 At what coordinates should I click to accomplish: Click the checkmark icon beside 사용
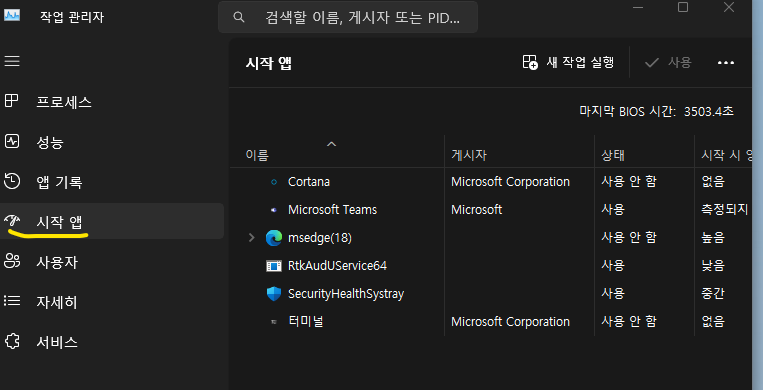(651, 63)
